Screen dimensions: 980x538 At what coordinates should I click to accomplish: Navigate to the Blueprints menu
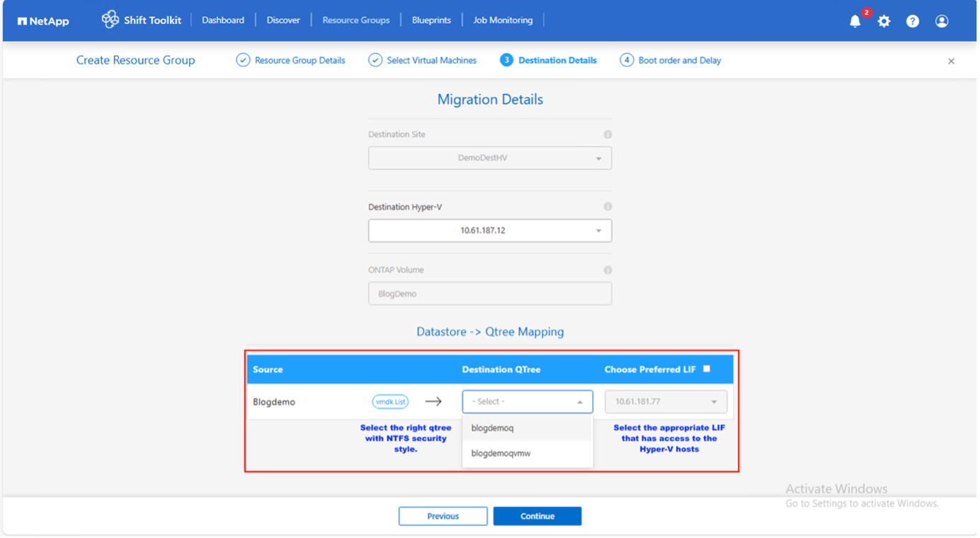point(431,20)
